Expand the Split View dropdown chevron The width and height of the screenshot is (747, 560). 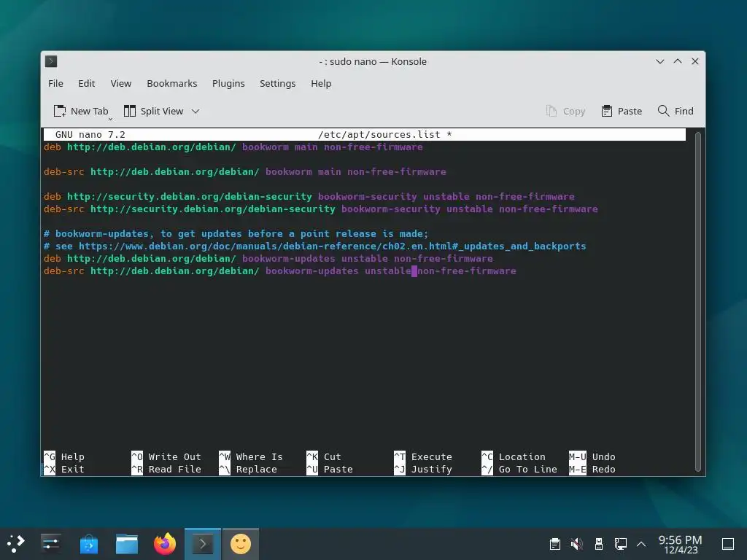[196, 111]
